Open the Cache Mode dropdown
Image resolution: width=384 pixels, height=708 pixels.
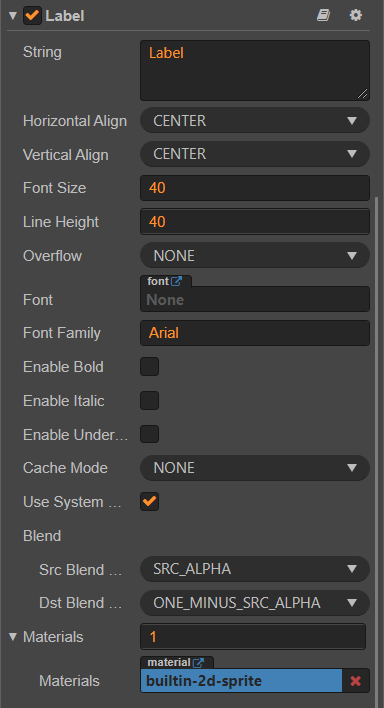tap(255, 468)
